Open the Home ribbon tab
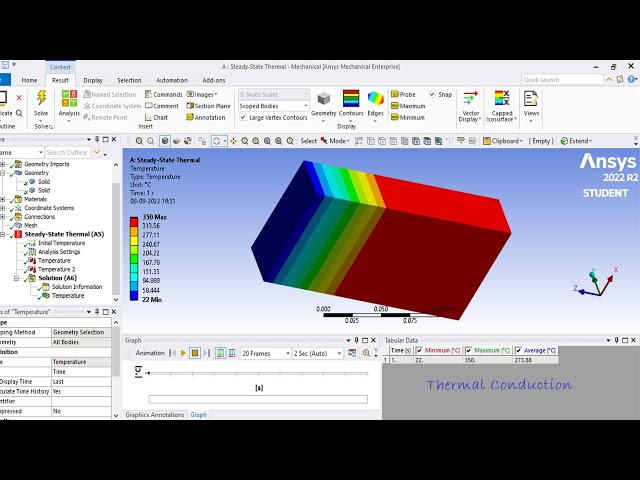The width and height of the screenshot is (640, 480). 29,80
